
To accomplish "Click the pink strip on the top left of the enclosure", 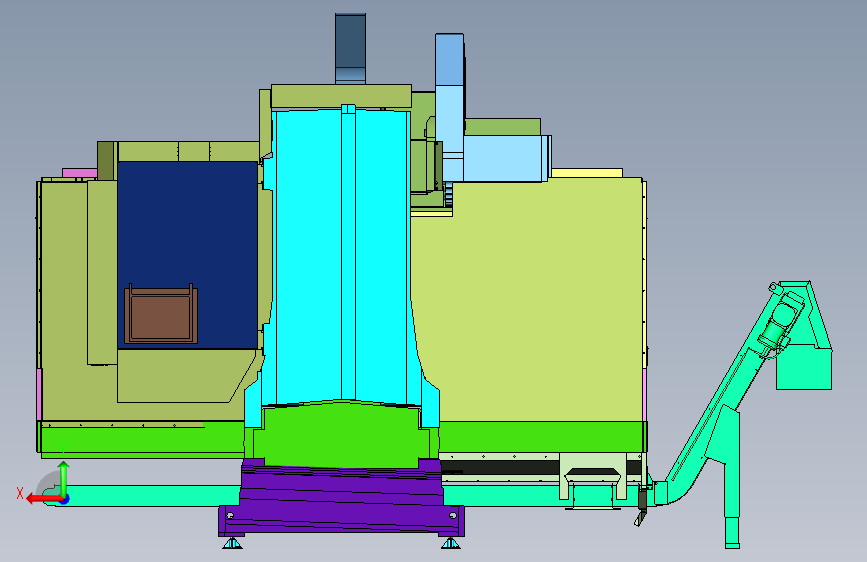I will pyautogui.click(x=80, y=173).
